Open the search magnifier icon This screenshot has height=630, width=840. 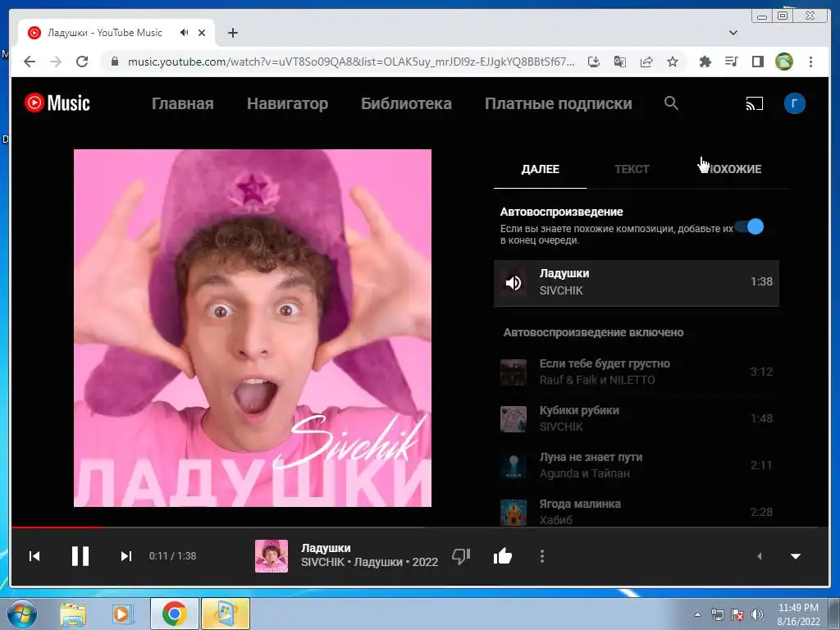671,103
